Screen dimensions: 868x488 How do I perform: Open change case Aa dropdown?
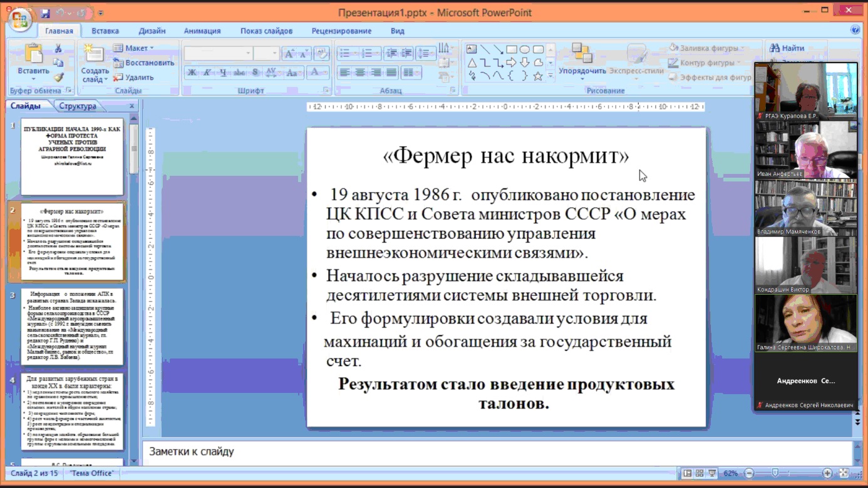pos(293,73)
